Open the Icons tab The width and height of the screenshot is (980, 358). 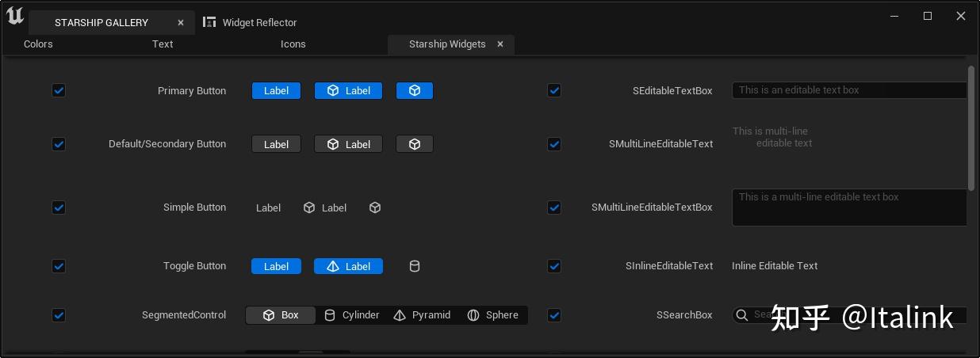pos(293,44)
